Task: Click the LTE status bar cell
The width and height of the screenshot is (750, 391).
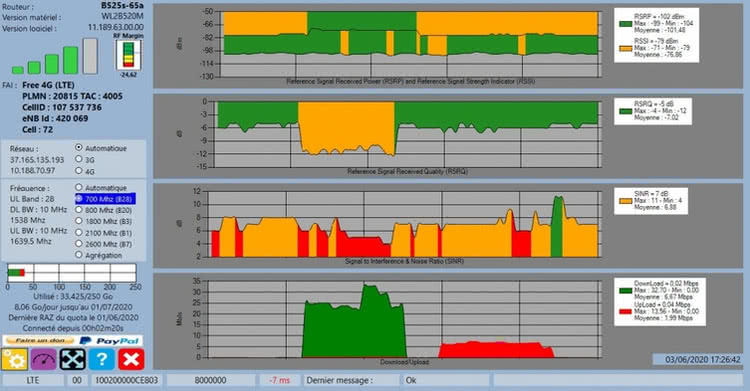Action: 33,380
